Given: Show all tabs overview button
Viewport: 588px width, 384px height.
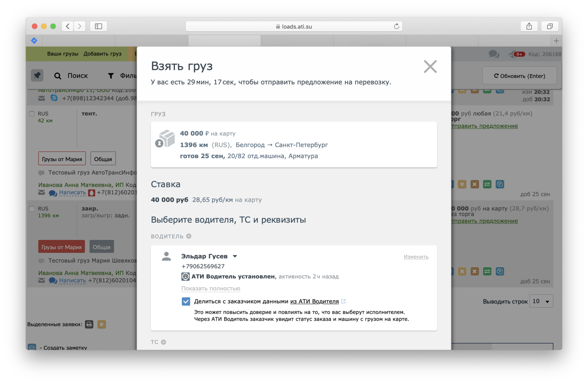Looking at the screenshot, I should (550, 26).
